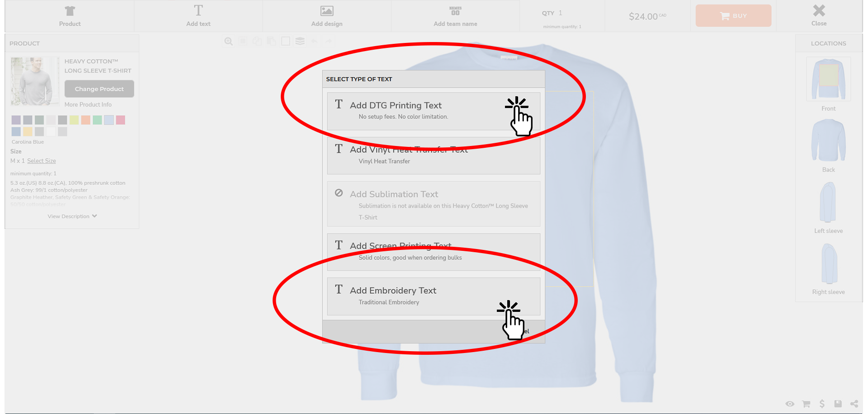Screen dimensions: 868x414
Task: Select the Zoom tool in the canvas toolbar
Action: coord(228,41)
